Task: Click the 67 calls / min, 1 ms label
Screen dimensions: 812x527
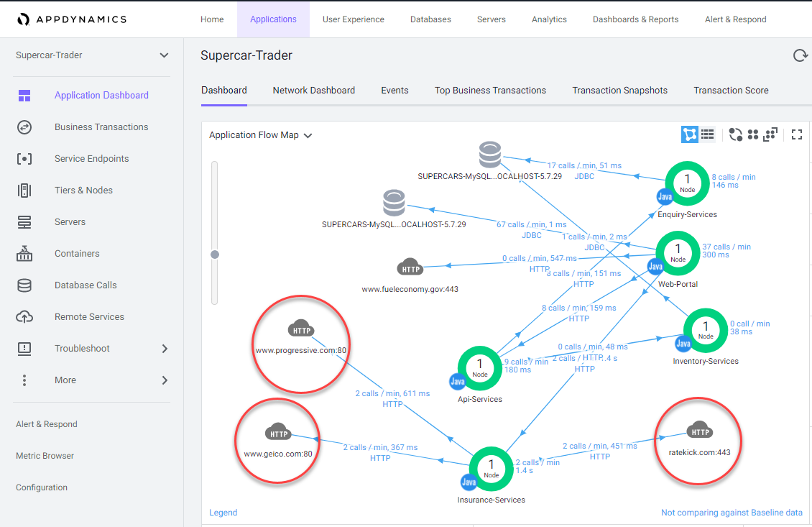Action: [532, 224]
